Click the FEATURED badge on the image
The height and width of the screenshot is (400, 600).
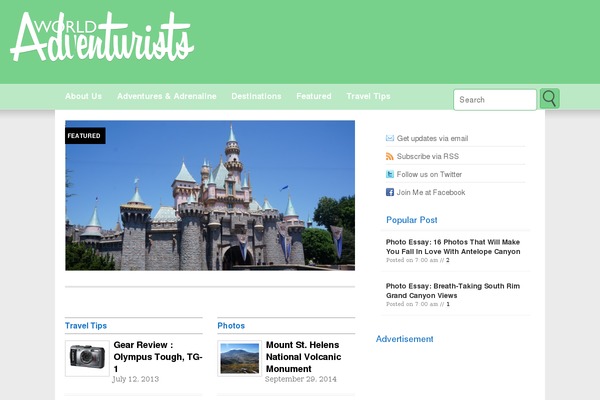[x=85, y=136]
